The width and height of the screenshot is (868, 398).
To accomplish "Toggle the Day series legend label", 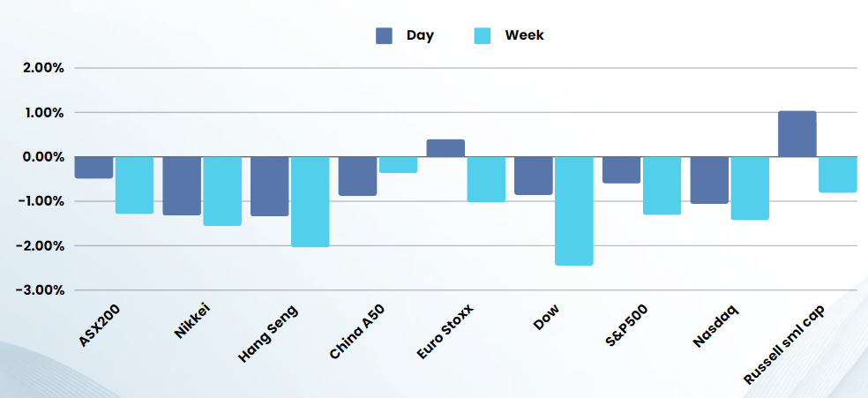I will [x=420, y=35].
